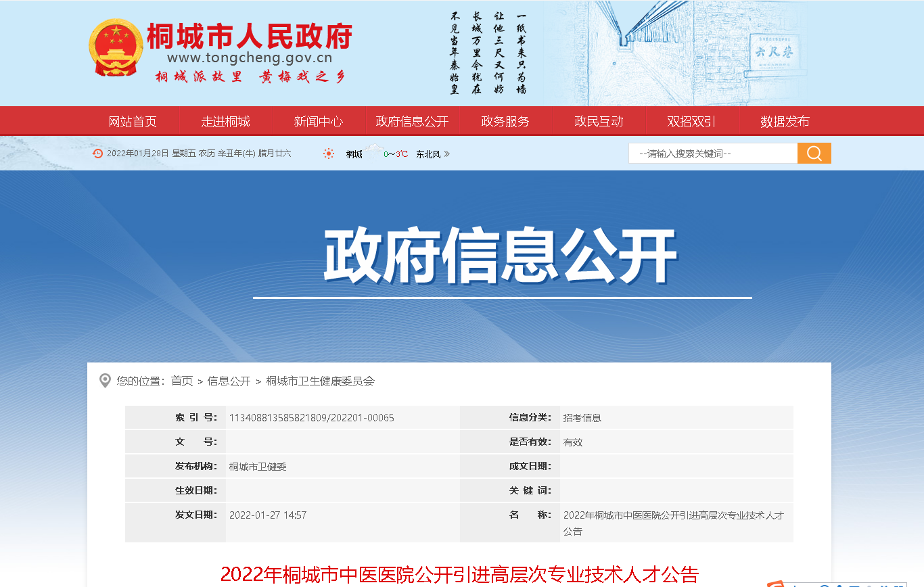Select the 政民互动 menu item

(599, 122)
